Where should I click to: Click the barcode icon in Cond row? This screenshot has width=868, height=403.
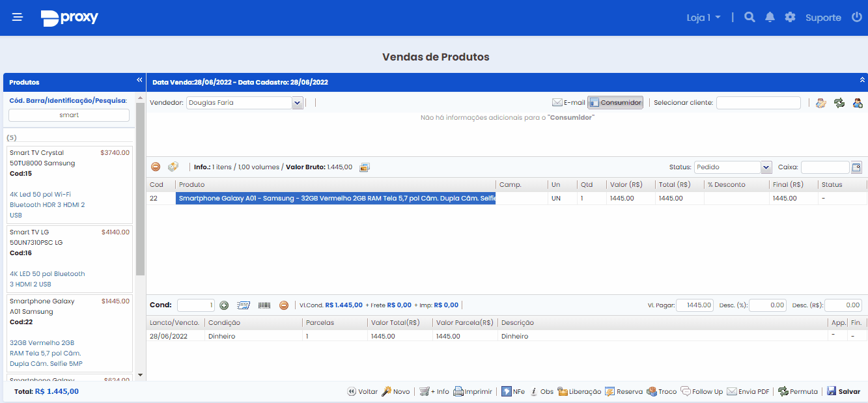(264, 305)
